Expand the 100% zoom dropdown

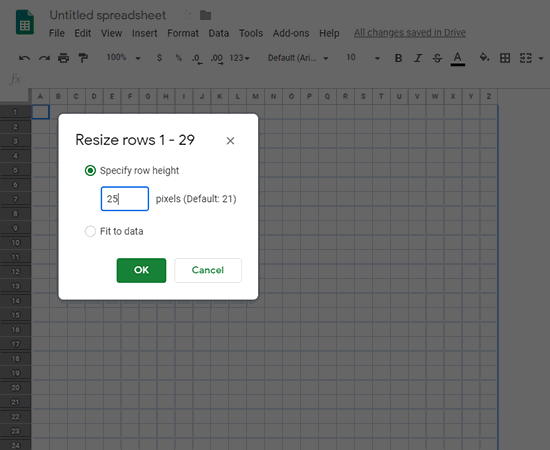(x=123, y=58)
